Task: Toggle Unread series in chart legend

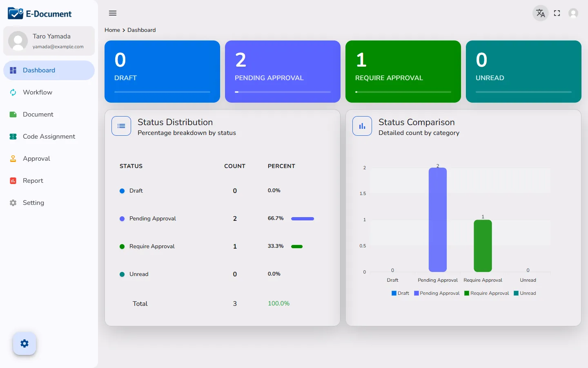Action: point(525,293)
